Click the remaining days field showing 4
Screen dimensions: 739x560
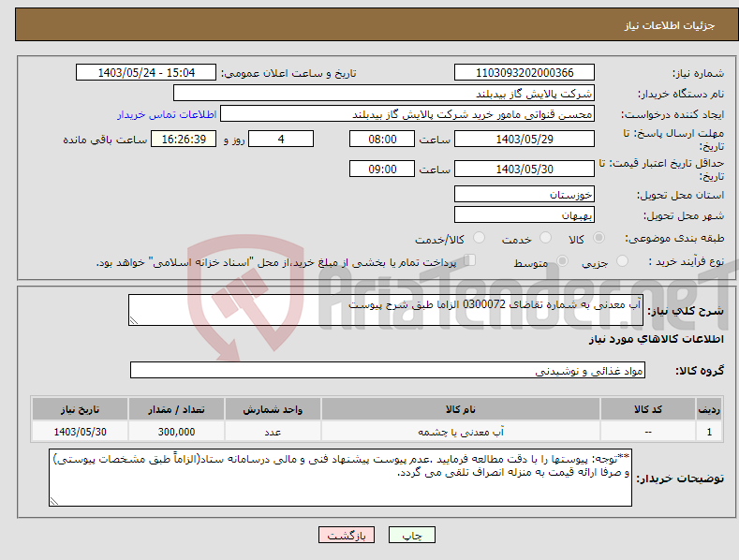tap(281, 139)
